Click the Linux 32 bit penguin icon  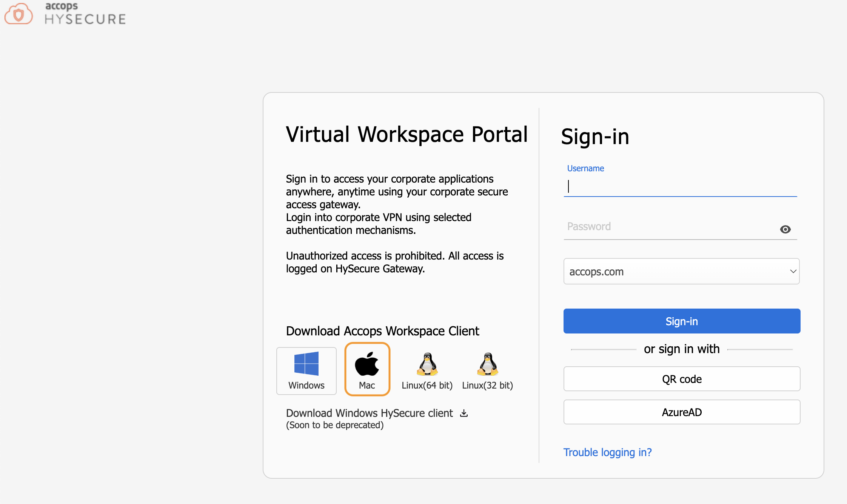(x=487, y=364)
